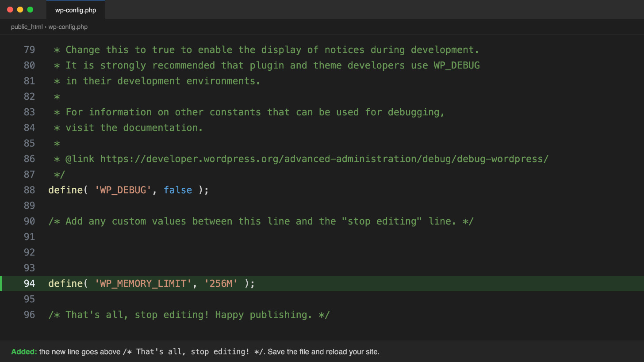Screen dimensions: 644x362
Task: Click the 'WP_DEBUG' string on line 88
Action: click(123, 190)
